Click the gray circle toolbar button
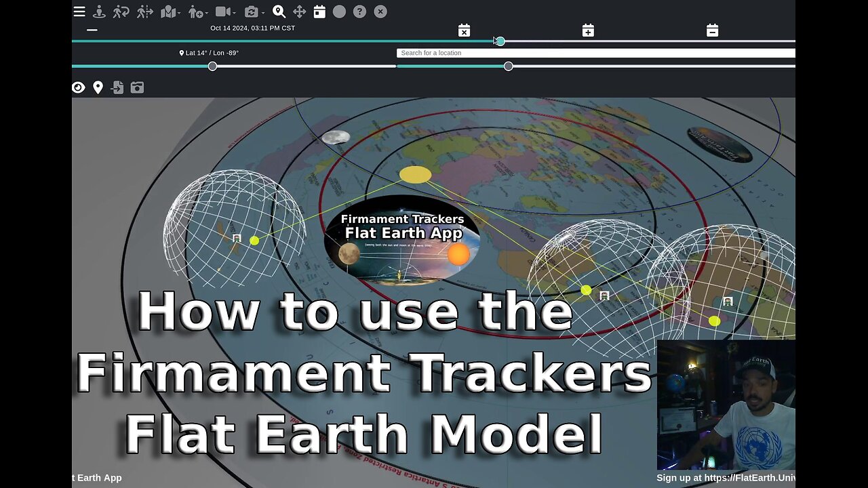 click(x=339, y=12)
